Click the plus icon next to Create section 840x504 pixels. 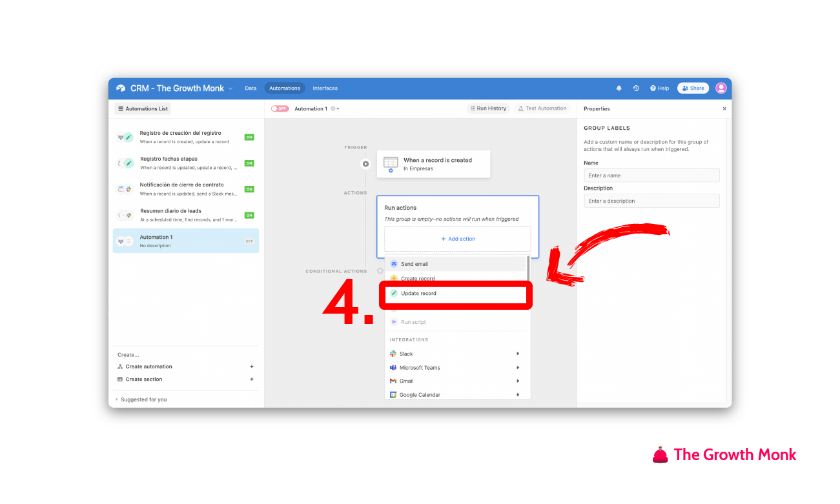coord(252,379)
